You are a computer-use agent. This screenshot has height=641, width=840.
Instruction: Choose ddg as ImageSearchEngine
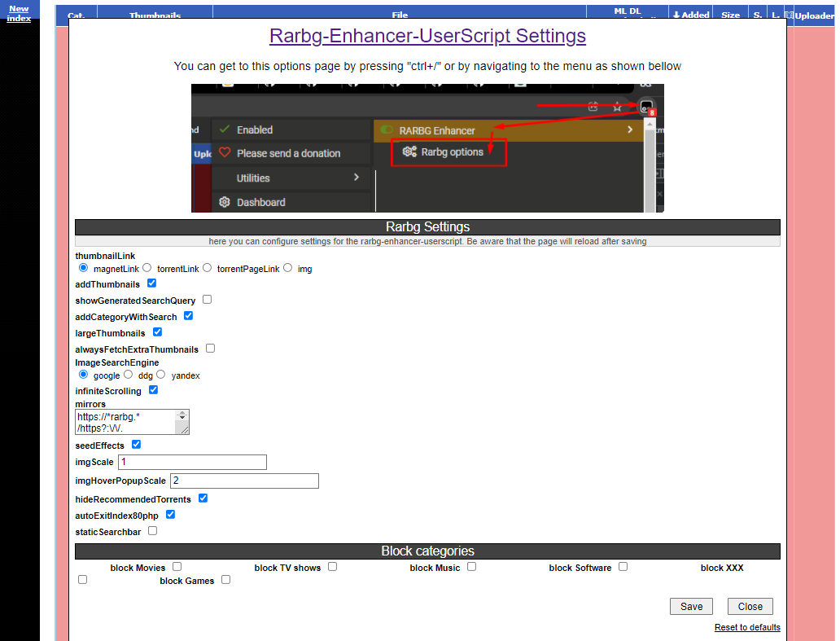tap(128, 374)
